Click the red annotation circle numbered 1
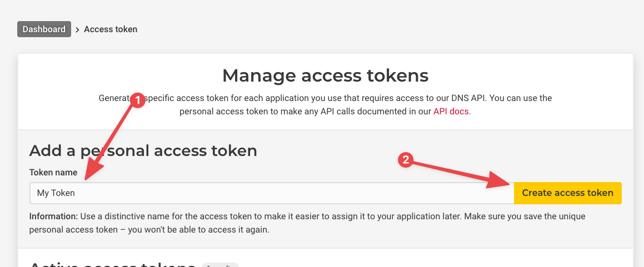The height and width of the screenshot is (267, 644). (x=138, y=100)
